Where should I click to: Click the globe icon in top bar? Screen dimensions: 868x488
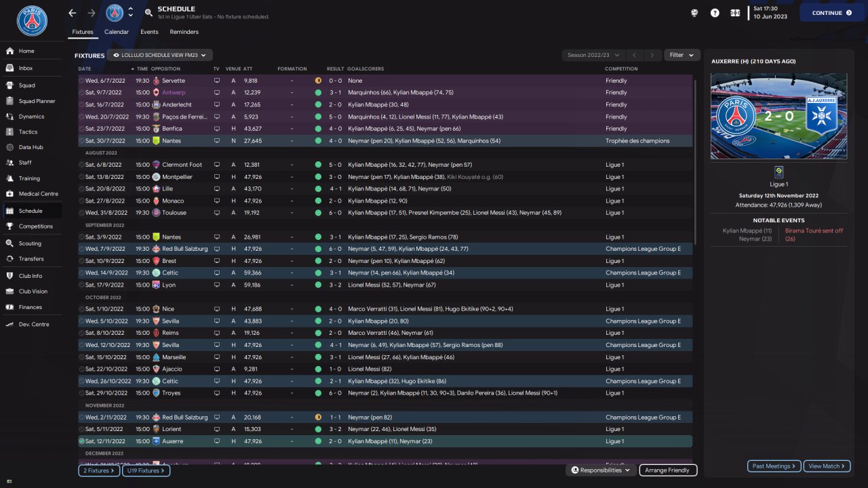694,13
